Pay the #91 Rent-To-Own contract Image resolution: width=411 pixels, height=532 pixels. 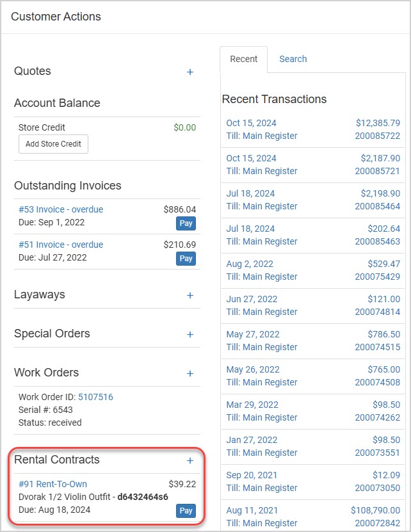point(186,511)
